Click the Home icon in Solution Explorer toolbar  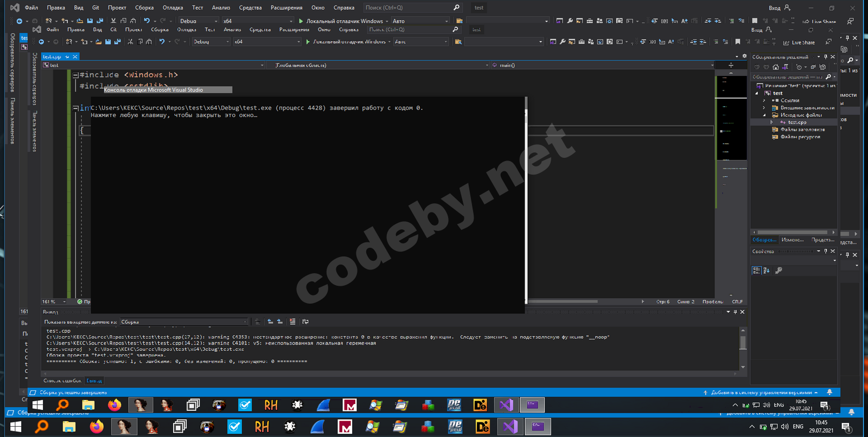point(776,67)
